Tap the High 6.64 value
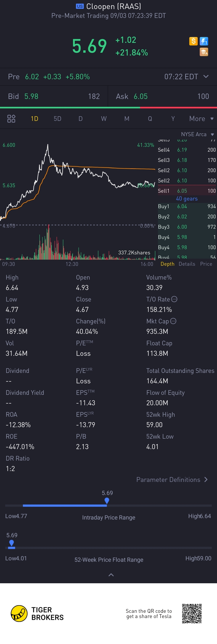Screen dimensions: 217x644 tap(12, 287)
